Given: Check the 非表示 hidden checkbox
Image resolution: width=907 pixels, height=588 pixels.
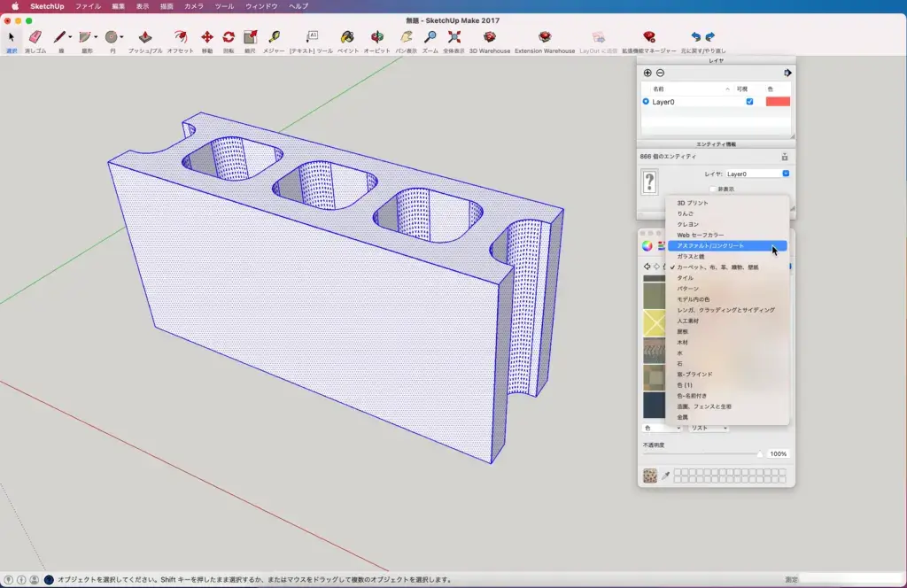Looking at the screenshot, I should pyautogui.click(x=713, y=189).
